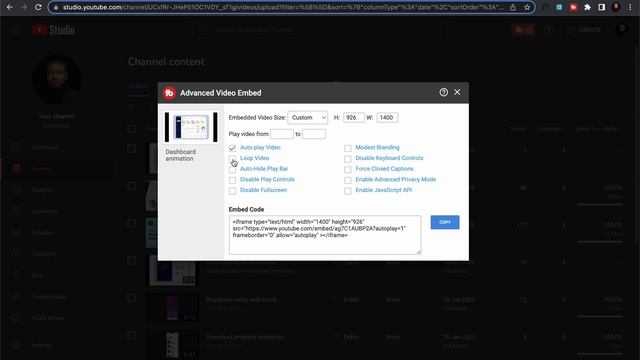Image resolution: width=640 pixels, height=360 pixels.
Task: Open Settings in the Studio sidebar
Action: pos(57,345)
